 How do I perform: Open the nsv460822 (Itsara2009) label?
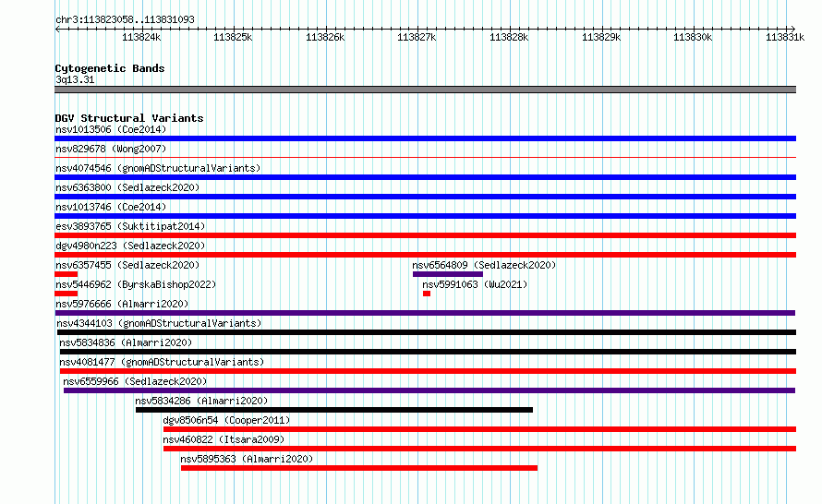(x=224, y=439)
